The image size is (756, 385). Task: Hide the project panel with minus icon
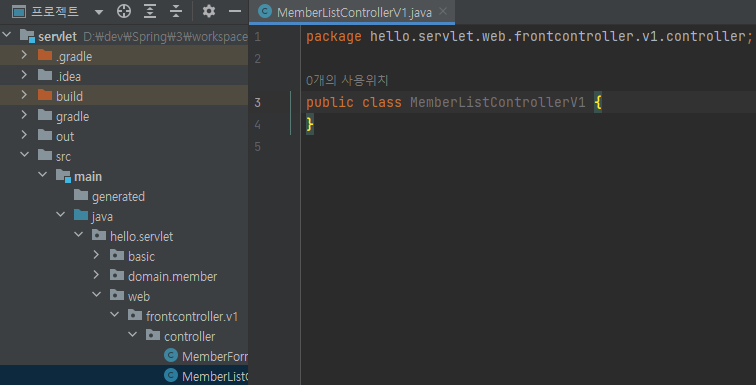(x=235, y=12)
